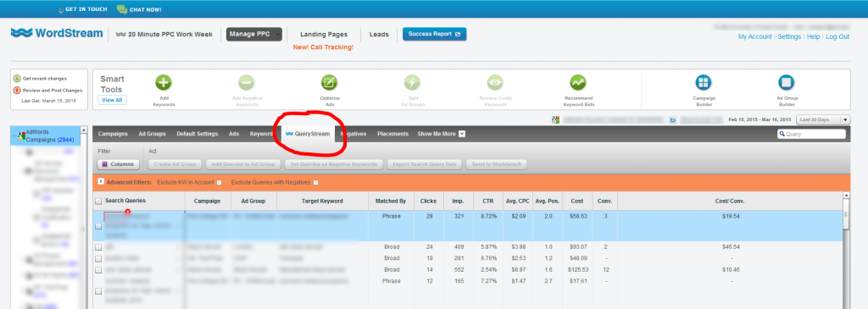Focus the Query search input field
Image resolution: width=868 pixels, height=309 pixels.
(x=811, y=134)
